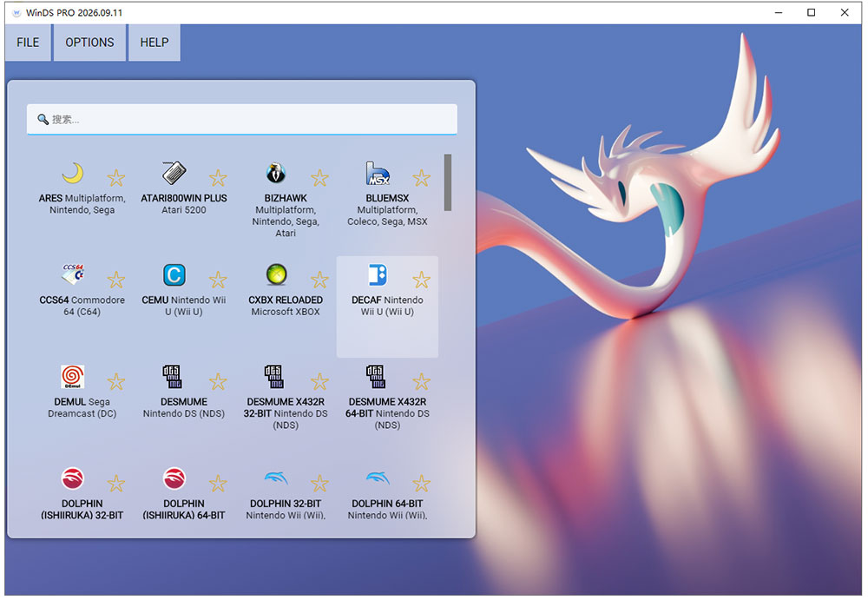This screenshot has width=868, height=600.
Task: Favorite DEMUL with its star
Action: (115, 382)
